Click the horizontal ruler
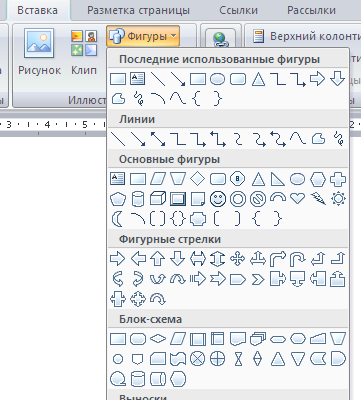The height and width of the screenshot is (400, 361). pos(53,125)
